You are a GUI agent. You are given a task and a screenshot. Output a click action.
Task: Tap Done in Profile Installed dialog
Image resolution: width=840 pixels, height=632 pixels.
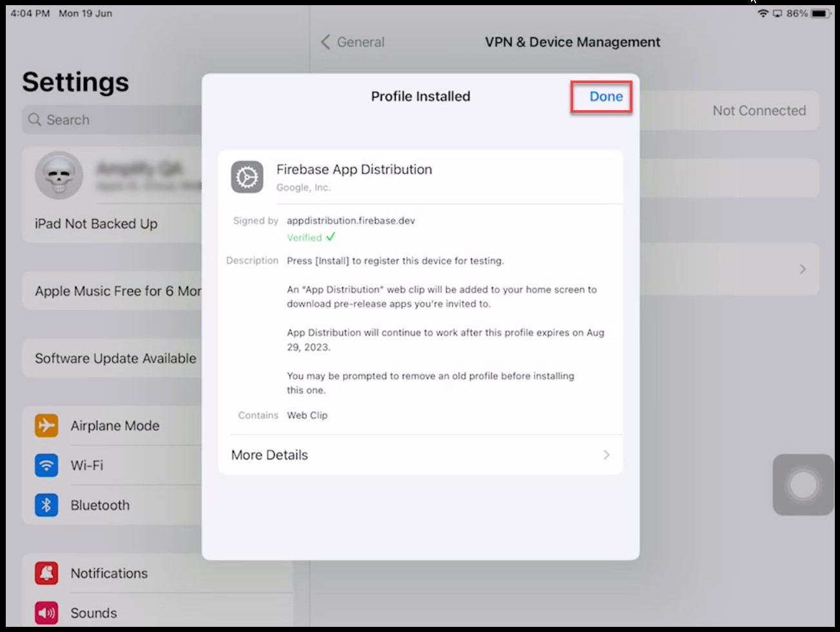coord(606,97)
